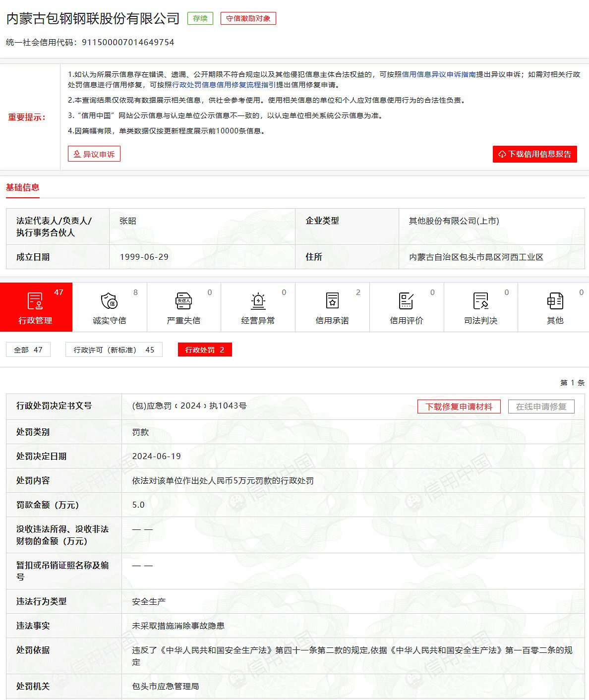Select the 信用承诺 certificate icon
Image resolution: width=589 pixels, height=700 pixels.
[332, 301]
